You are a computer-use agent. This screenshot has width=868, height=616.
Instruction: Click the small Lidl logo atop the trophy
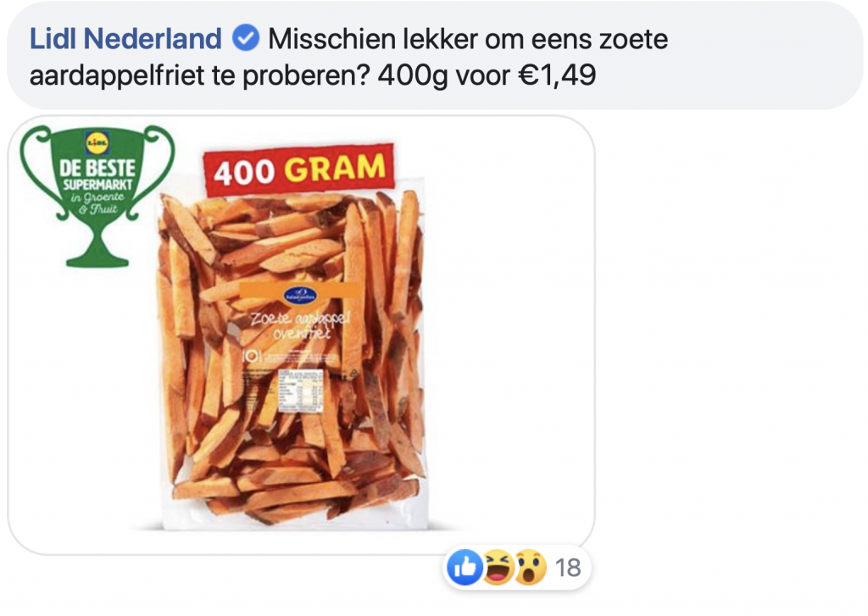[x=97, y=143]
